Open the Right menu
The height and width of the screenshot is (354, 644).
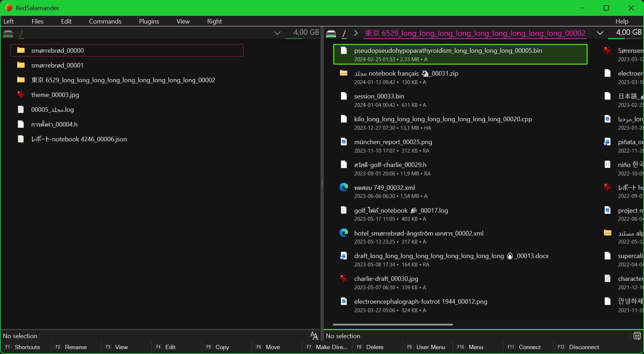click(215, 21)
